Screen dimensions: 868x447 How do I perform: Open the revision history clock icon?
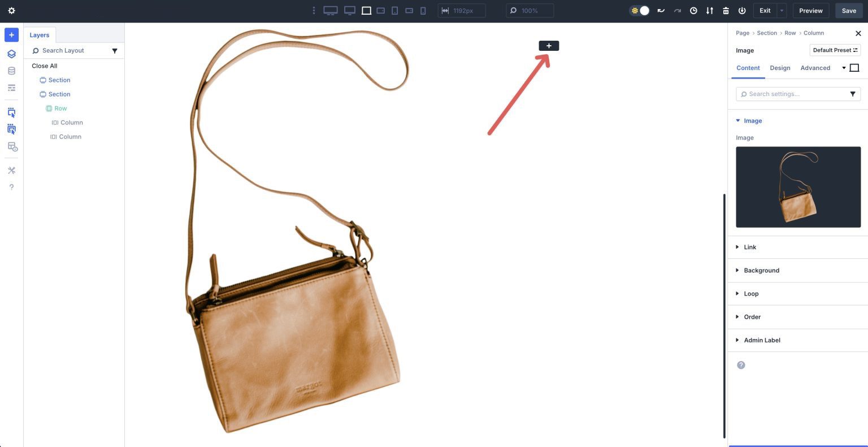[x=693, y=10]
